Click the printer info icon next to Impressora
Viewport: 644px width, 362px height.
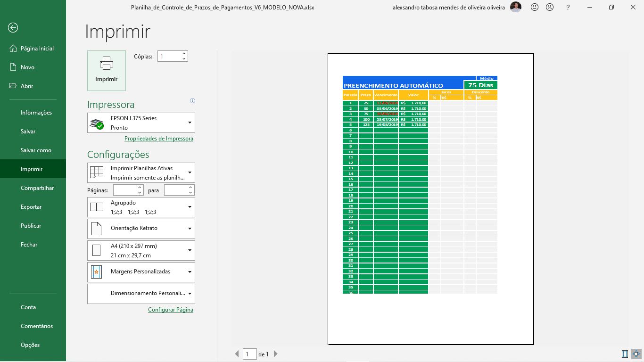[192, 100]
